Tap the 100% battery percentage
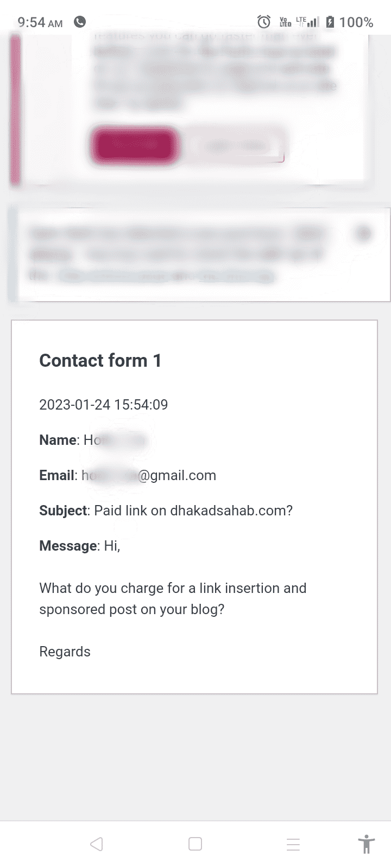This screenshot has width=391, height=868. (356, 22)
